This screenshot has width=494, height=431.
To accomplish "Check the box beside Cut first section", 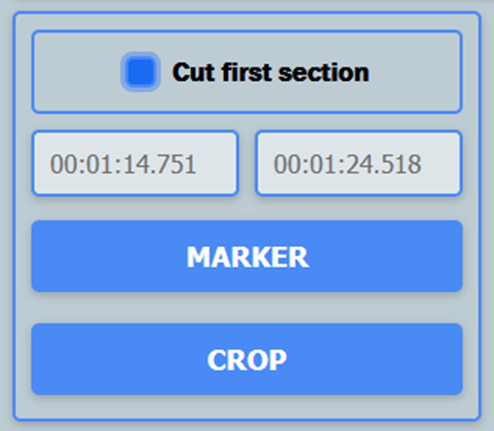I will [140, 72].
